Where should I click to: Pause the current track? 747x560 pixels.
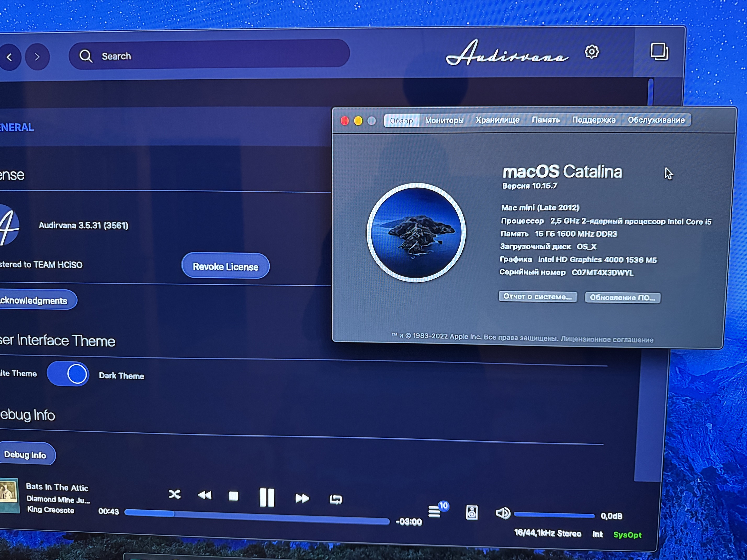[x=267, y=497]
